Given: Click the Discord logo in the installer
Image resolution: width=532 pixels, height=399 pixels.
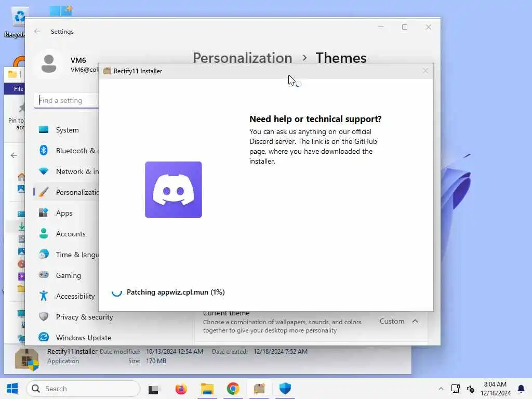Looking at the screenshot, I should coord(174,190).
